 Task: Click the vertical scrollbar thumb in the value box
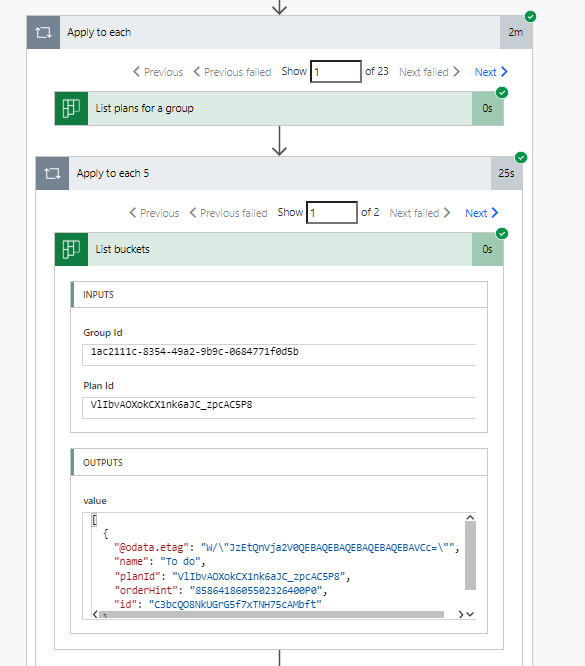coord(470,555)
